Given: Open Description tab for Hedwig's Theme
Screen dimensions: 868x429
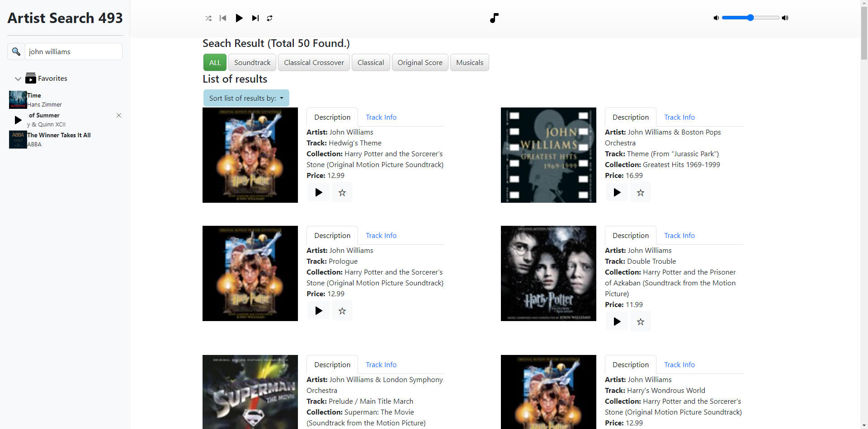Looking at the screenshot, I should [x=332, y=117].
